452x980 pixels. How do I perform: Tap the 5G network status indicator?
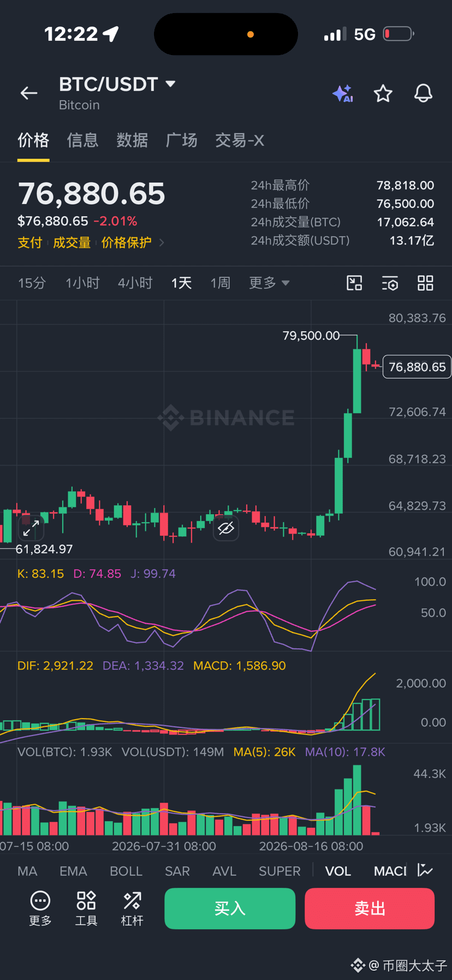(365, 34)
